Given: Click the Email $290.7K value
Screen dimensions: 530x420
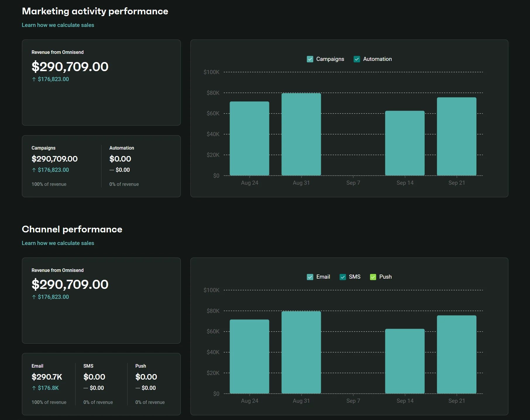Looking at the screenshot, I should [x=47, y=377].
